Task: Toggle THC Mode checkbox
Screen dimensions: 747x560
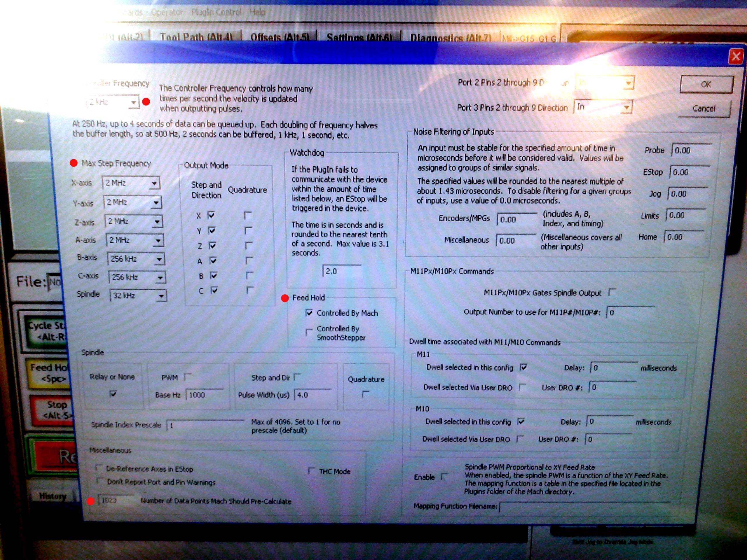Action: [x=311, y=471]
